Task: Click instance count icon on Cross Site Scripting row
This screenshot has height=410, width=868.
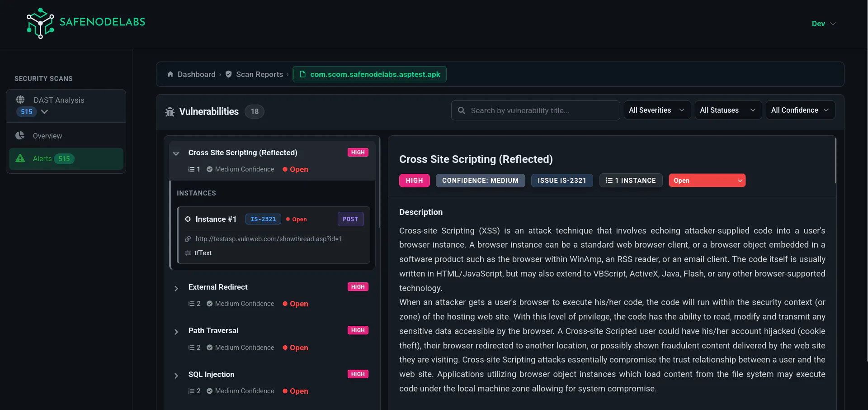Action: click(192, 169)
